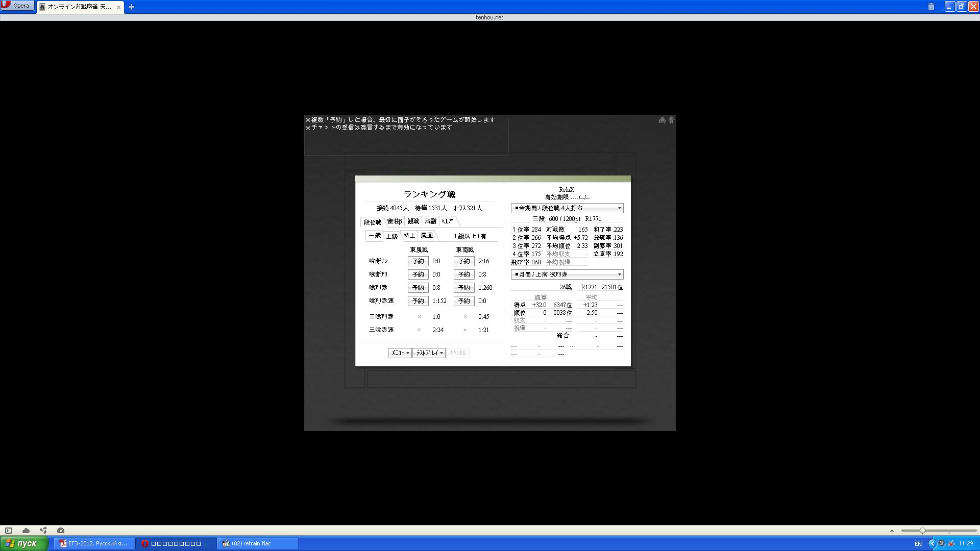The width and height of the screenshot is (980, 551).
Task: Click the 三段 600 / 1200pt R1771 rank line
Action: [x=567, y=219]
